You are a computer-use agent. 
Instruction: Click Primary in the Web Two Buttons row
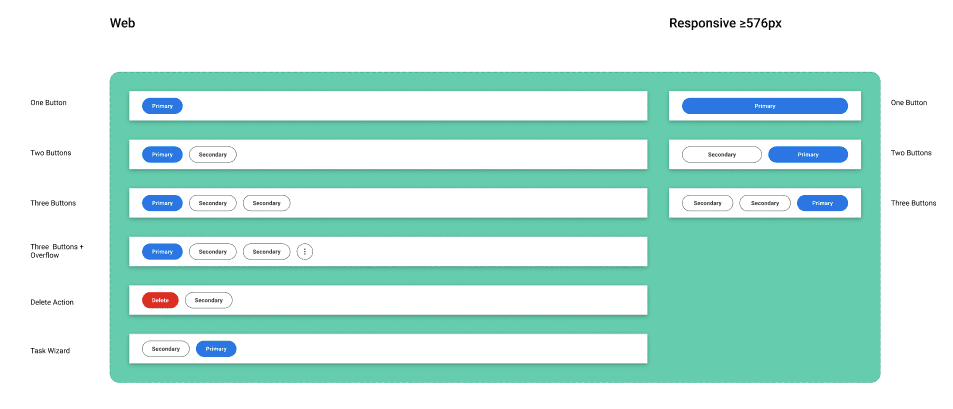[162, 155]
